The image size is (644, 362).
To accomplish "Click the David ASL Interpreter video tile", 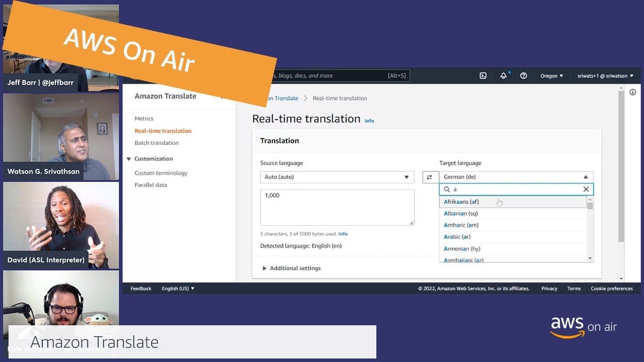I will [61, 225].
